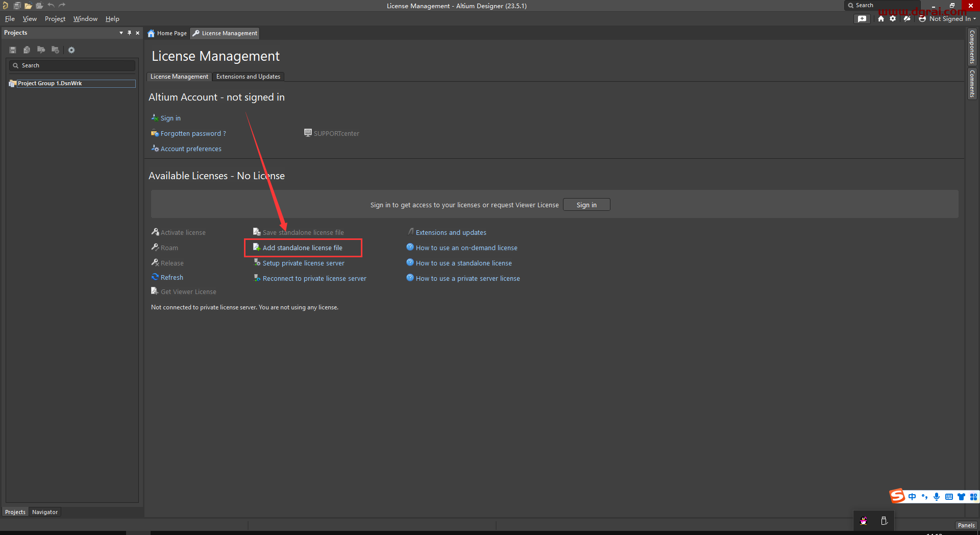
Task: Select Project Group 1.DsnWrk in tree
Action: (50, 83)
